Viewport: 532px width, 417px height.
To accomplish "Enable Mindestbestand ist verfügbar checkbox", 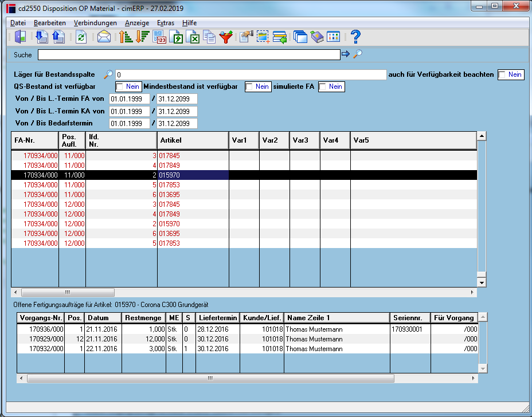I will 249,87.
